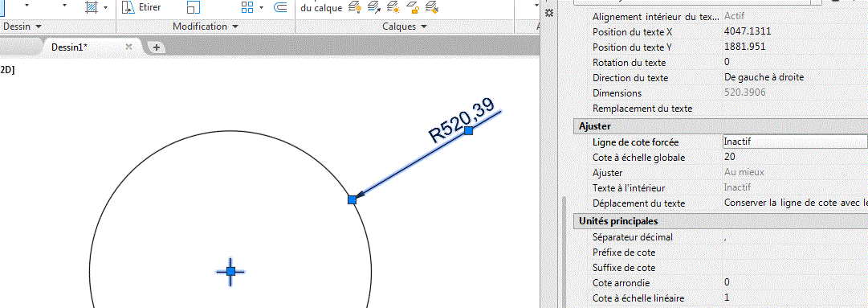Viewport: 868px width, 308px height.
Task: Select the grip at circle center
Action: (x=230, y=271)
